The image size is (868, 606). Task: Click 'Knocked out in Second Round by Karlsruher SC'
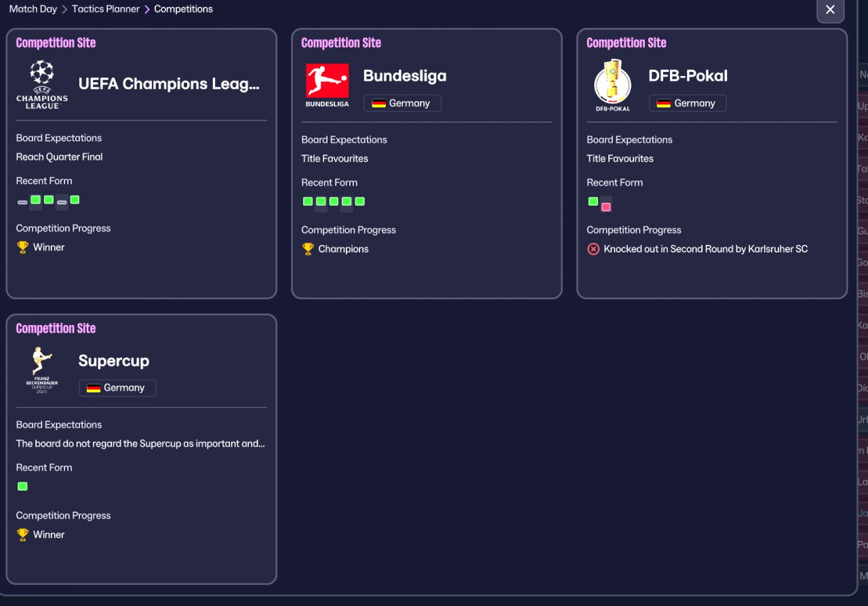706,249
